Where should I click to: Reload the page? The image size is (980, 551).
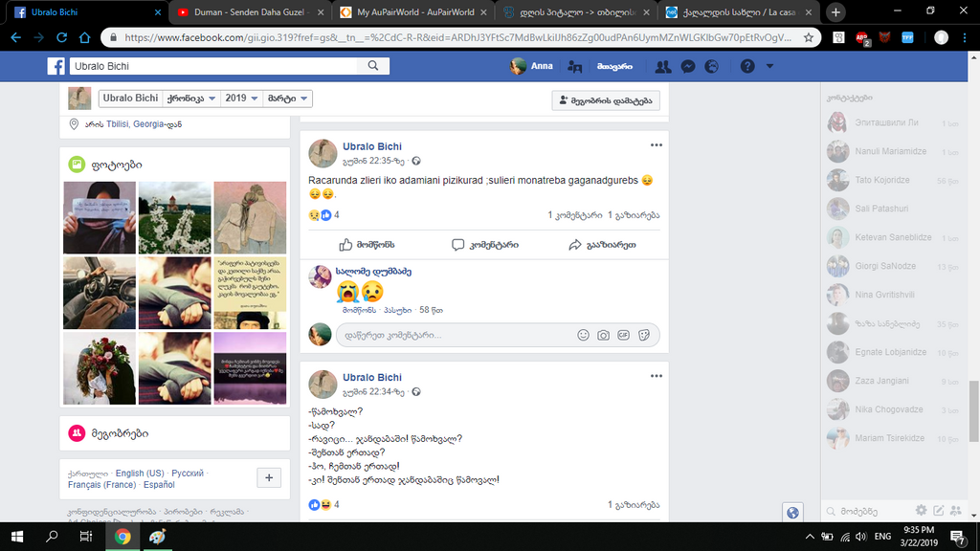[x=61, y=37]
